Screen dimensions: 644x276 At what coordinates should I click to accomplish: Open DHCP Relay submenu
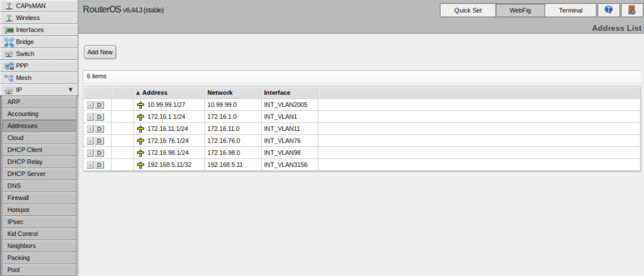pyautogui.click(x=39, y=162)
